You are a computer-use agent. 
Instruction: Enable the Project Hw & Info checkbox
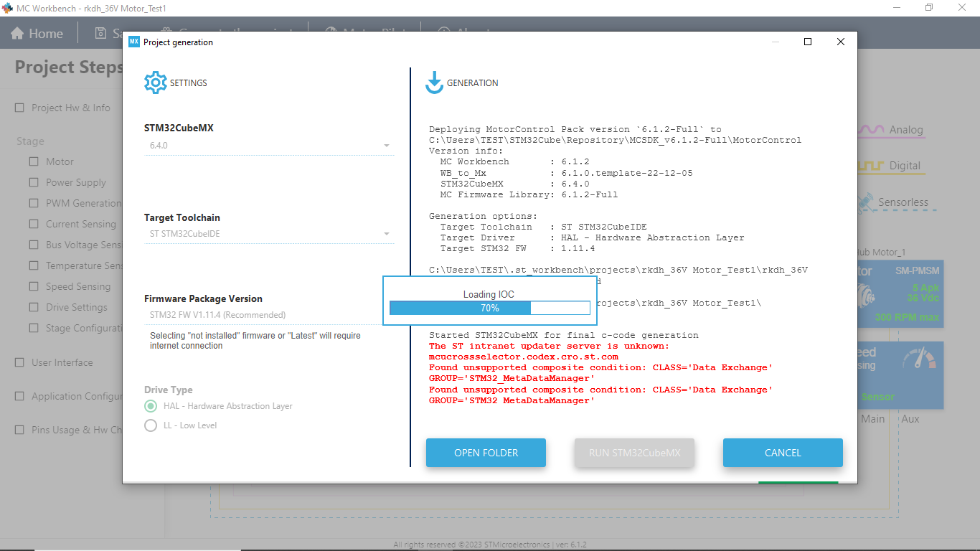click(19, 107)
